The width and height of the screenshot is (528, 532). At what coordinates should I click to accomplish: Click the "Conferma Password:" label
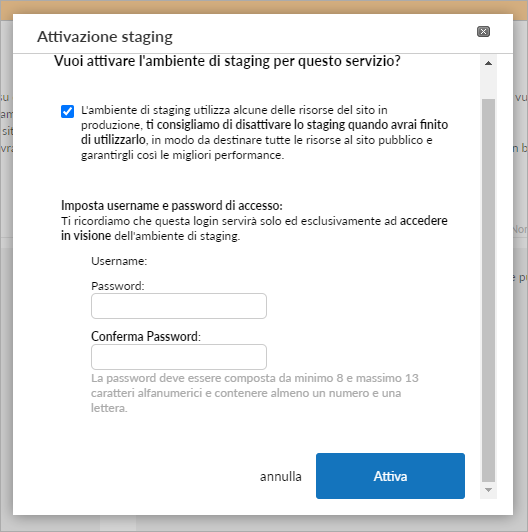coord(146,337)
